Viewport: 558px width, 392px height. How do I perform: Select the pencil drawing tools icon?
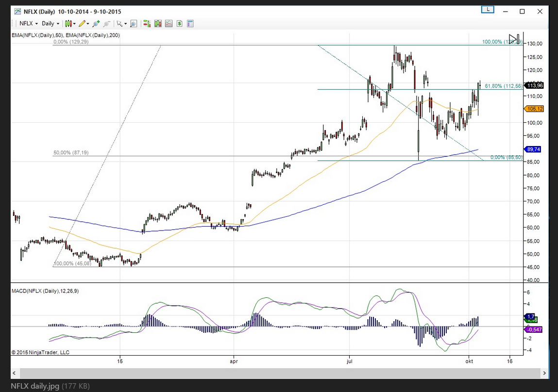(84, 23)
